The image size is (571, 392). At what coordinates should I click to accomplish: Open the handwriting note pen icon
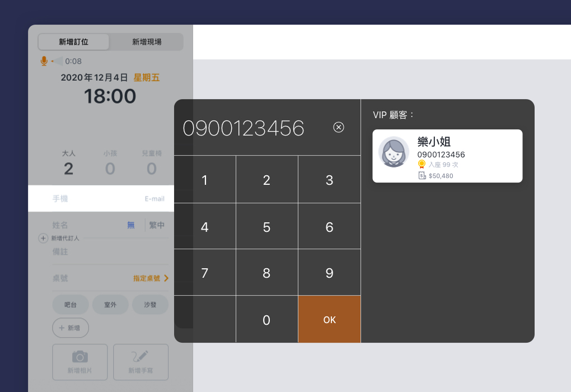141,357
